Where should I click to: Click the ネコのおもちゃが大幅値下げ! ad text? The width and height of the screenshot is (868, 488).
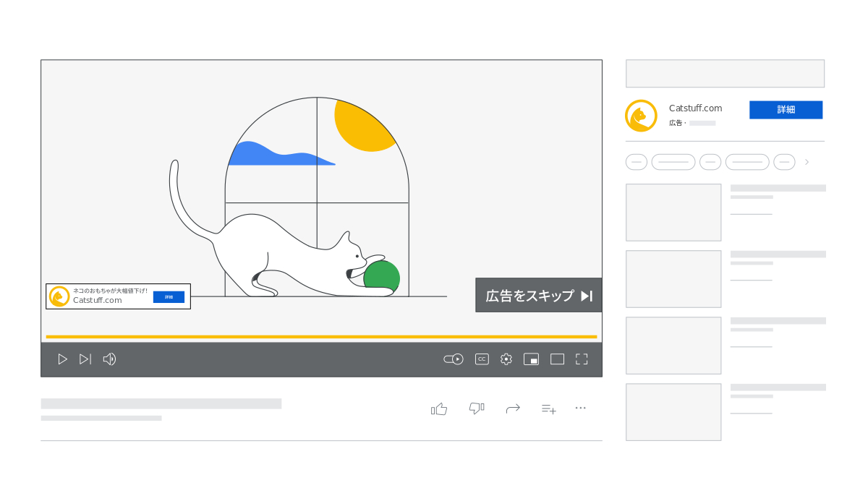[110, 291]
